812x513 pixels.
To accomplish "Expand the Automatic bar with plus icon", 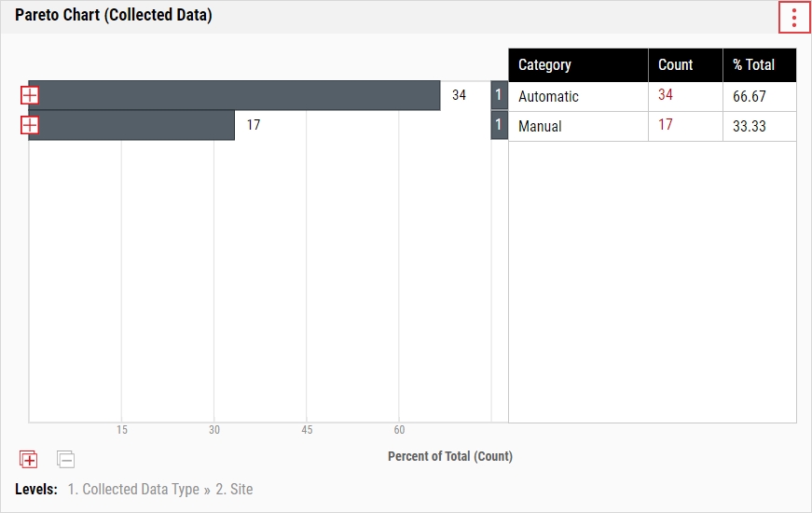I will click(30, 96).
